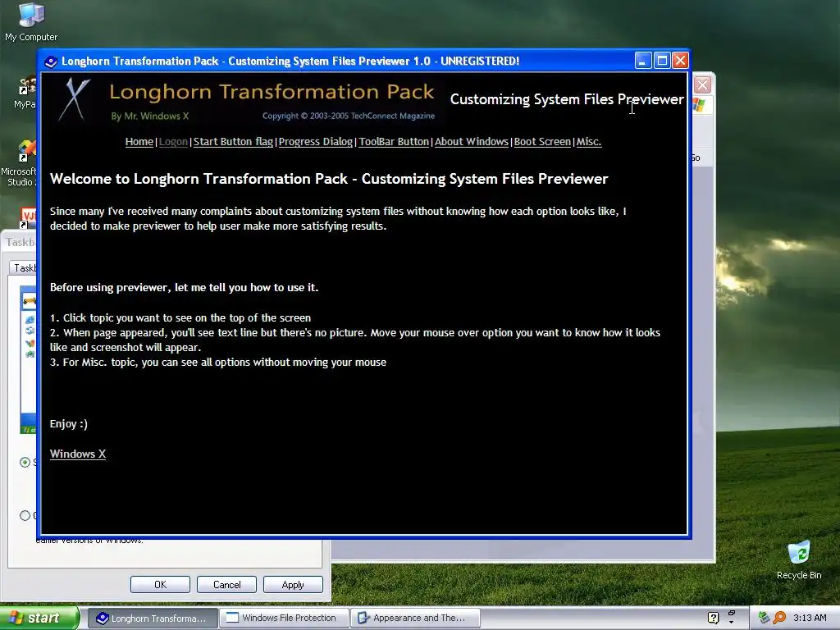Image resolution: width=840 pixels, height=630 pixels.
Task: Click the 3:13 AM clock
Action: coord(810,618)
